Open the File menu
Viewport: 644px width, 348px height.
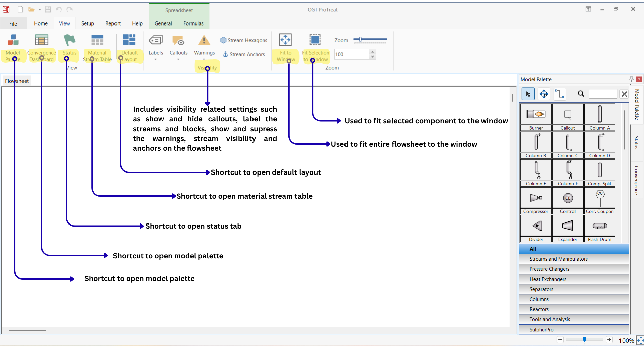pyautogui.click(x=13, y=23)
